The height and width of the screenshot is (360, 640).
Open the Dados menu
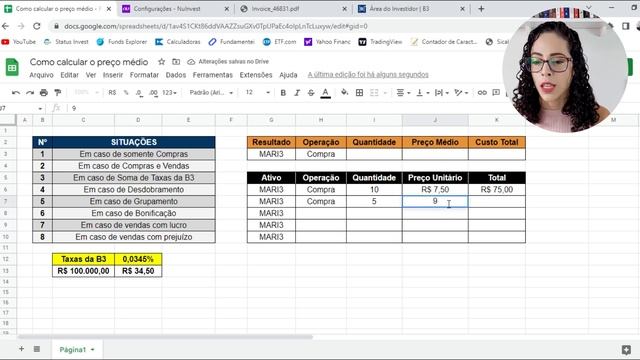tap(176, 75)
